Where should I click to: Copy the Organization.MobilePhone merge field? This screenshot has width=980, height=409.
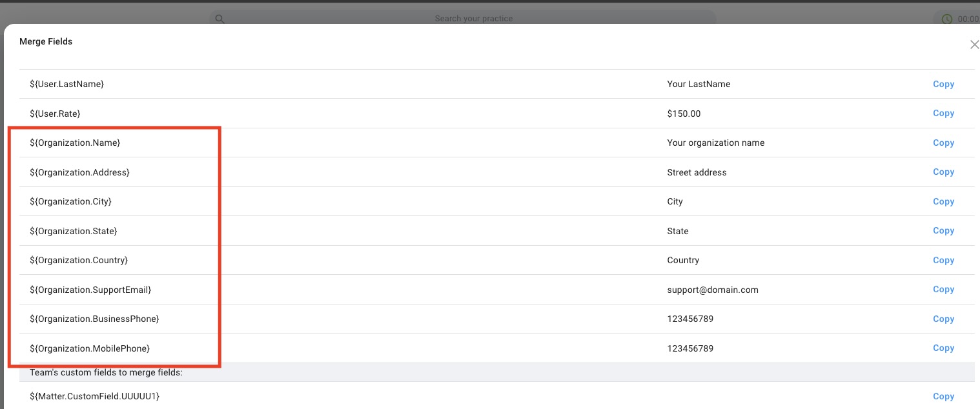pos(943,348)
